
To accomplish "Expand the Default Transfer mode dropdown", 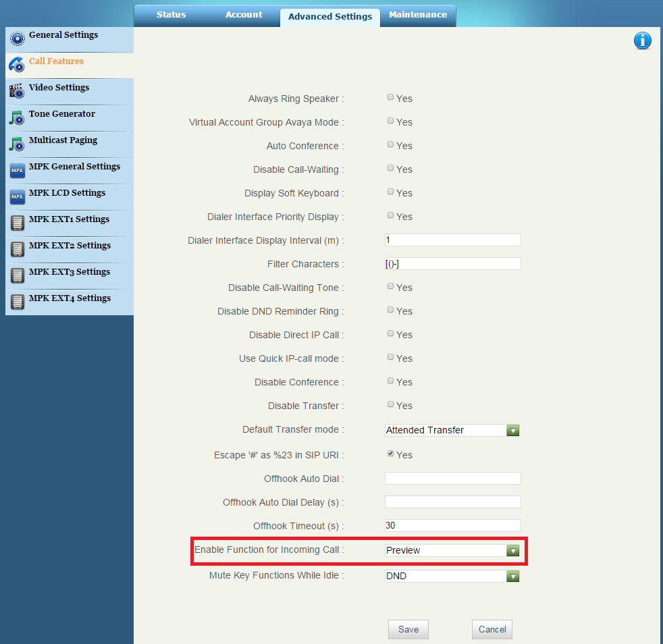I will (512, 430).
